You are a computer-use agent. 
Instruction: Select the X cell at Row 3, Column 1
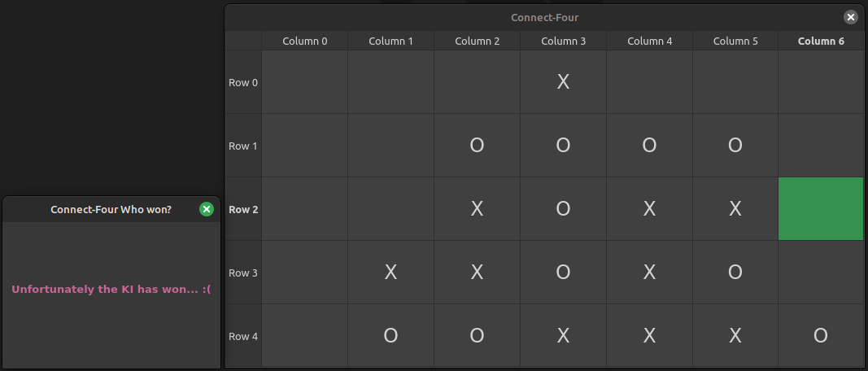[390, 273]
